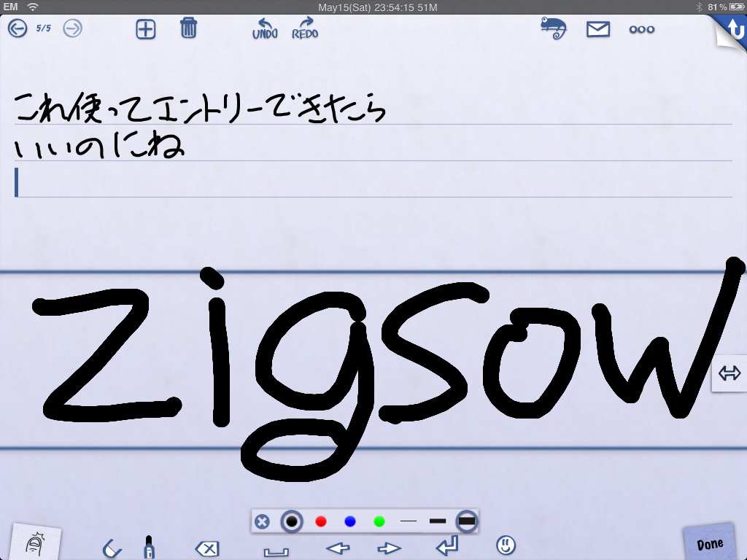Move cursor left with arrow

(x=338, y=548)
